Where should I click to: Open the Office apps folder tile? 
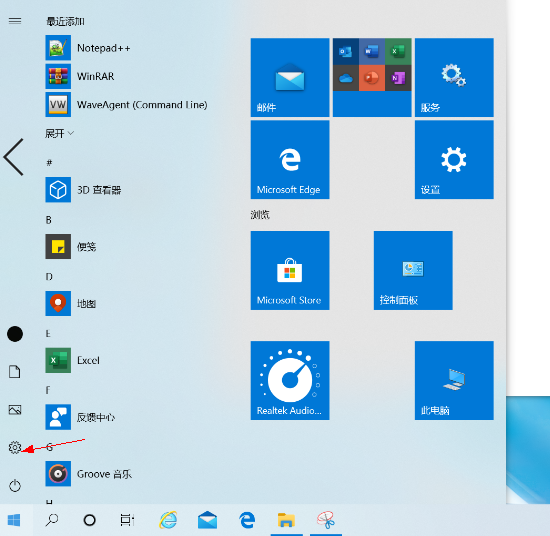point(372,77)
